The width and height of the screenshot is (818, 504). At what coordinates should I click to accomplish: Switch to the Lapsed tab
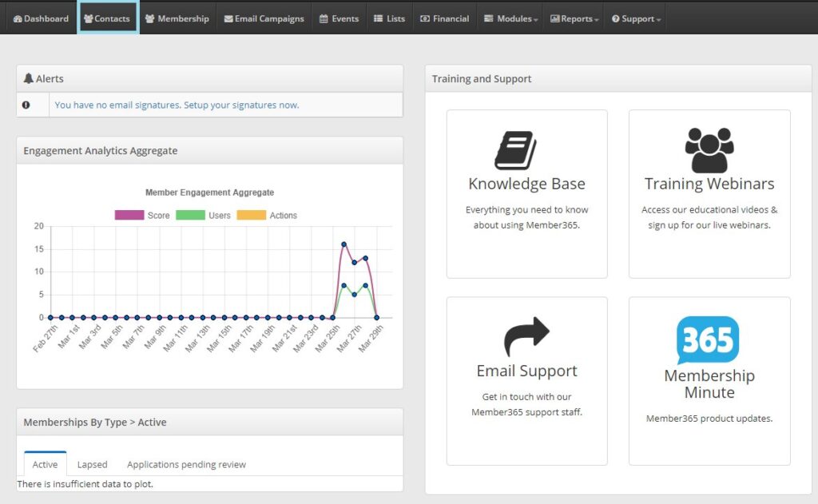(x=93, y=464)
